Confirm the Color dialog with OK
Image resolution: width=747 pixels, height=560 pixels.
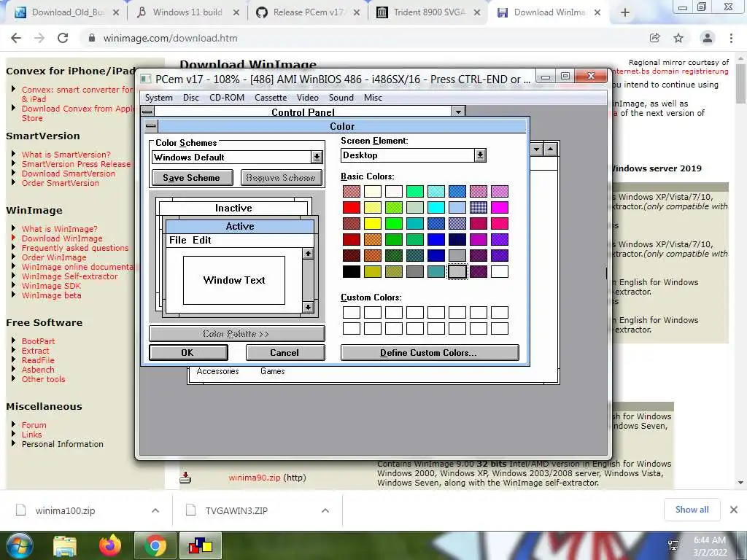[188, 352]
